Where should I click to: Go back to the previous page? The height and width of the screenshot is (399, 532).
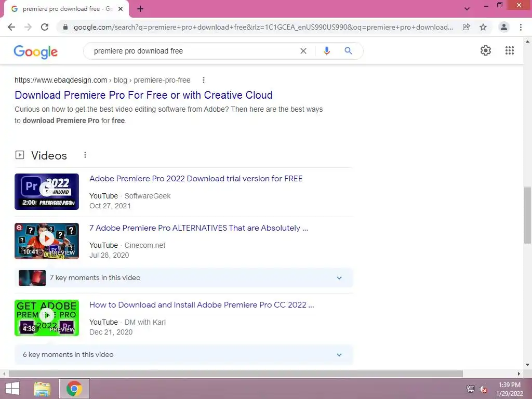pyautogui.click(x=11, y=27)
